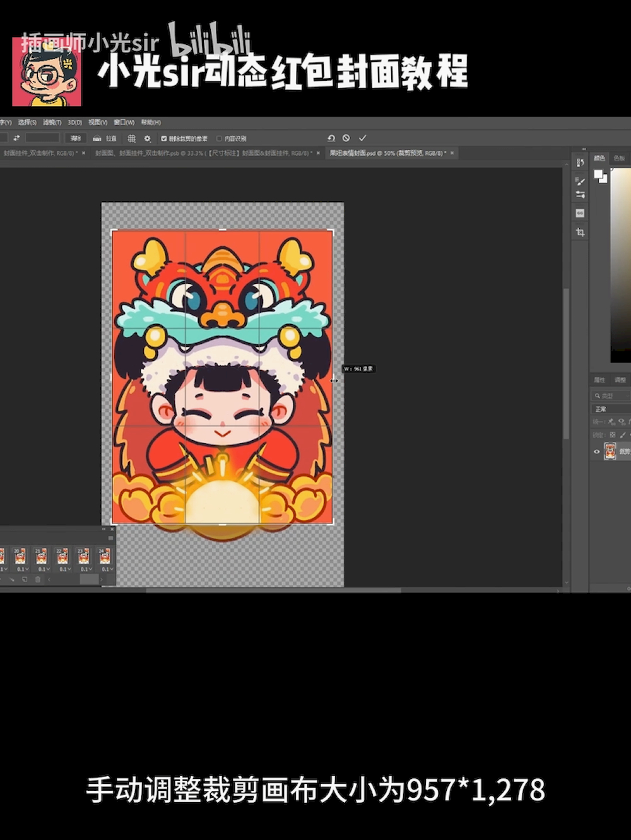Switch to the 色板 panel tab
The width and height of the screenshot is (631, 840).
(619, 158)
